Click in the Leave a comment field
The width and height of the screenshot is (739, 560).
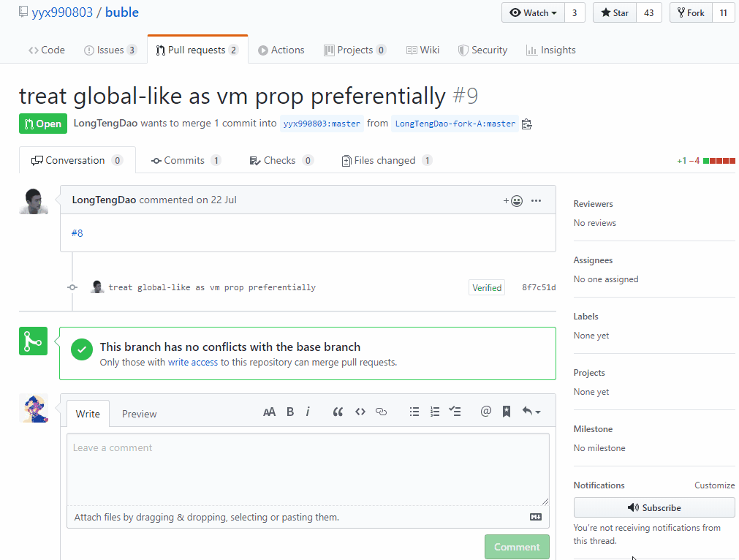click(308, 469)
